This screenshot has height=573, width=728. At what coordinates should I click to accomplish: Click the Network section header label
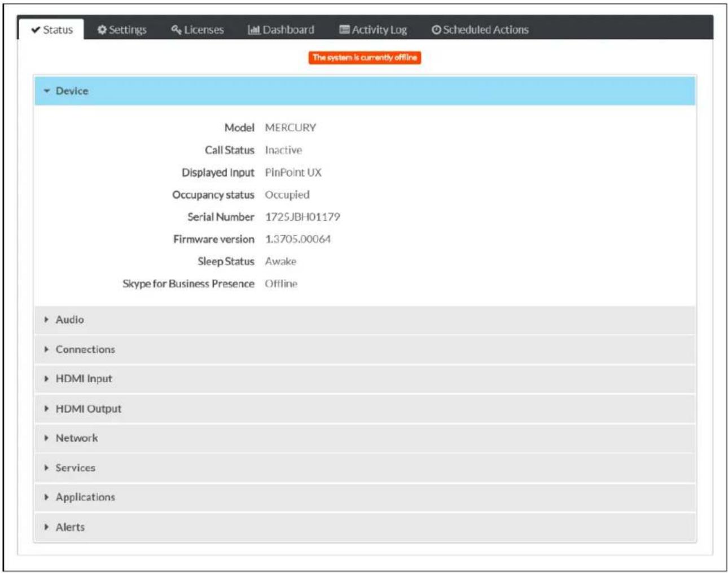coord(77,438)
